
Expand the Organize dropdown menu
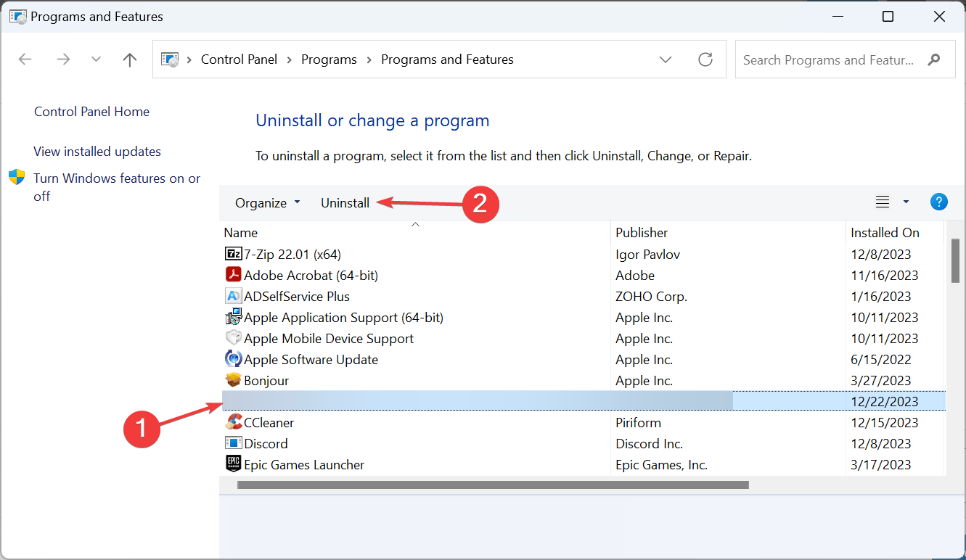[x=267, y=203]
